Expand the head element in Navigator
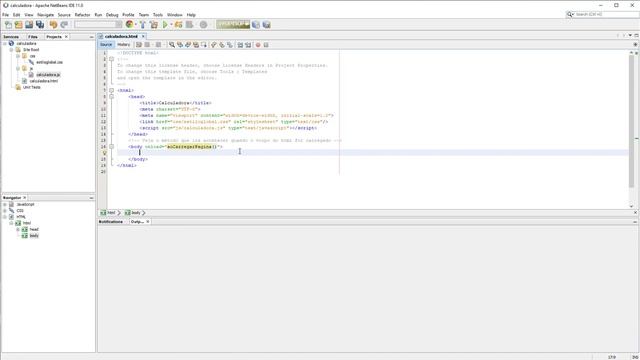Screen dimensions: 640x360 18,229
